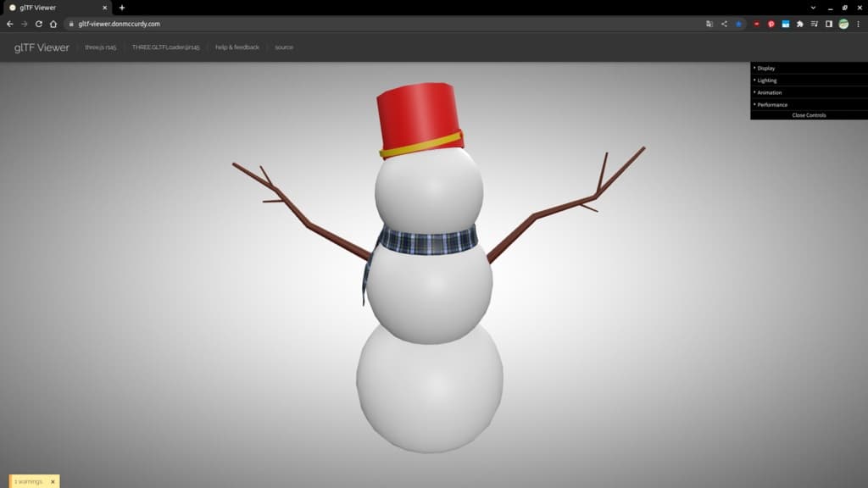This screenshot has width=868, height=488.
Task: Expand the Lighting controls folder
Action: click(809, 80)
